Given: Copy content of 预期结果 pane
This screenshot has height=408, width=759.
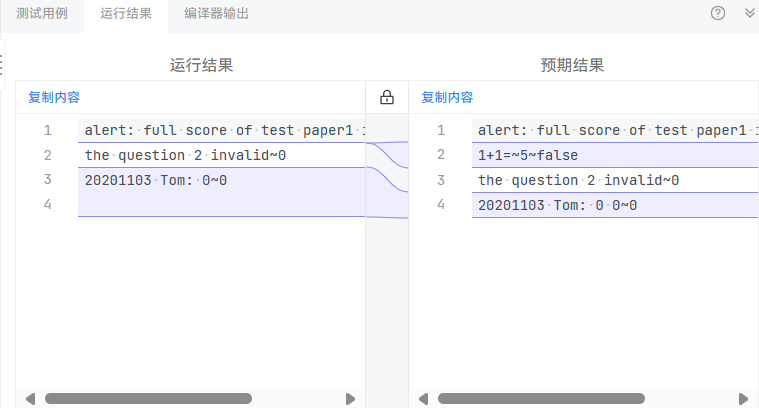Looking at the screenshot, I should (x=447, y=97).
